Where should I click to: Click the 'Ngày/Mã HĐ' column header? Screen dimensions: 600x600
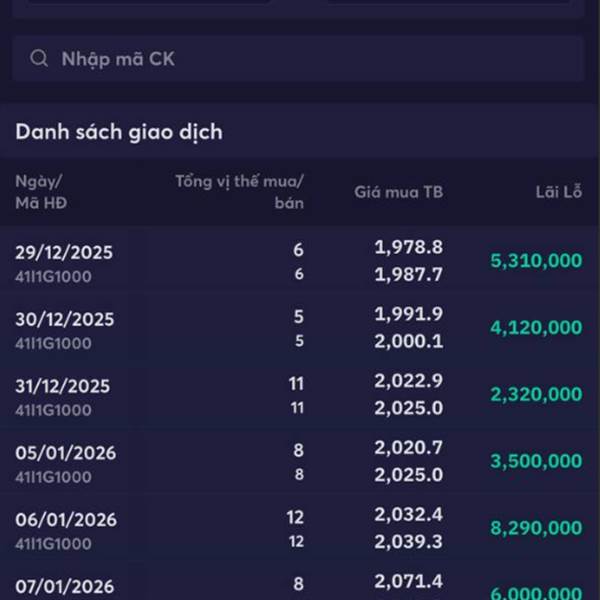pyautogui.click(x=40, y=192)
